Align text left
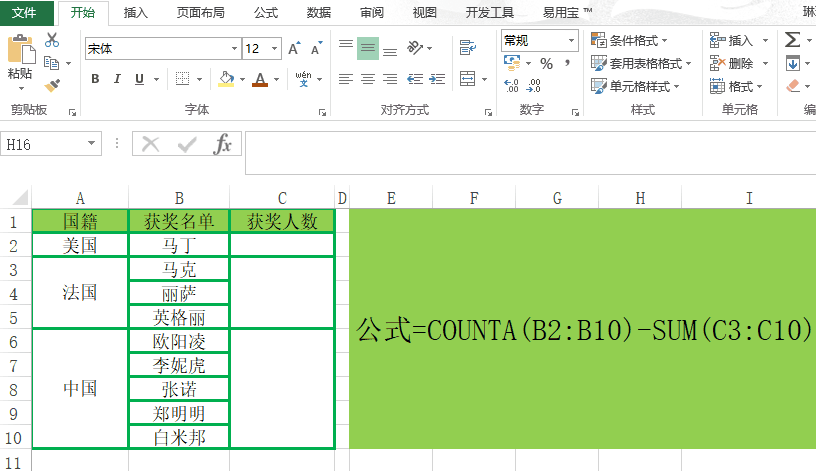Viewport: 816px width, 471px height. [346, 79]
